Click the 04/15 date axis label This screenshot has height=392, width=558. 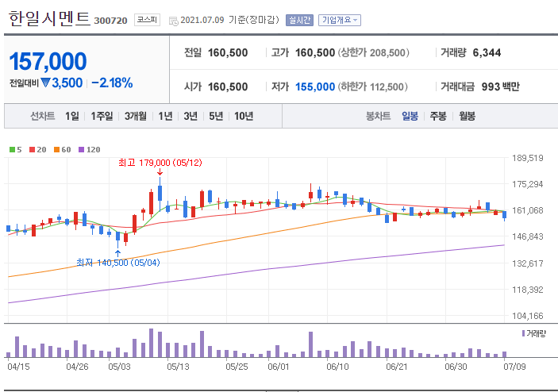point(18,367)
